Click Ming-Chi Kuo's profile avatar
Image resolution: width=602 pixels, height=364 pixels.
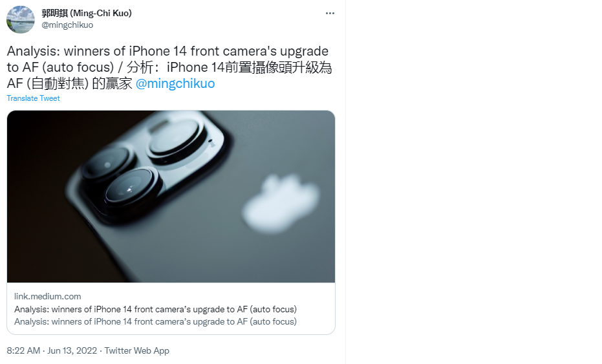[20, 19]
